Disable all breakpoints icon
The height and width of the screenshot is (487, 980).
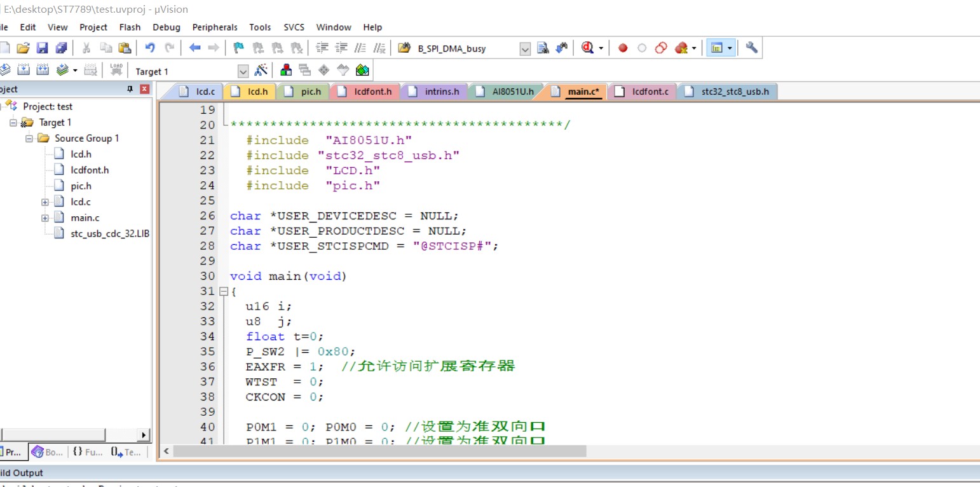pos(661,48)
